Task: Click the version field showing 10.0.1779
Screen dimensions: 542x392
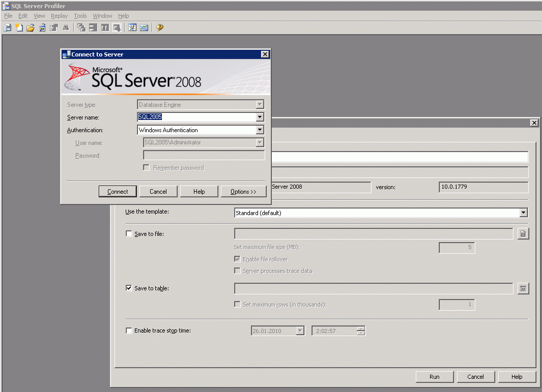Action: pyautogui.click(x=483, y=187)
